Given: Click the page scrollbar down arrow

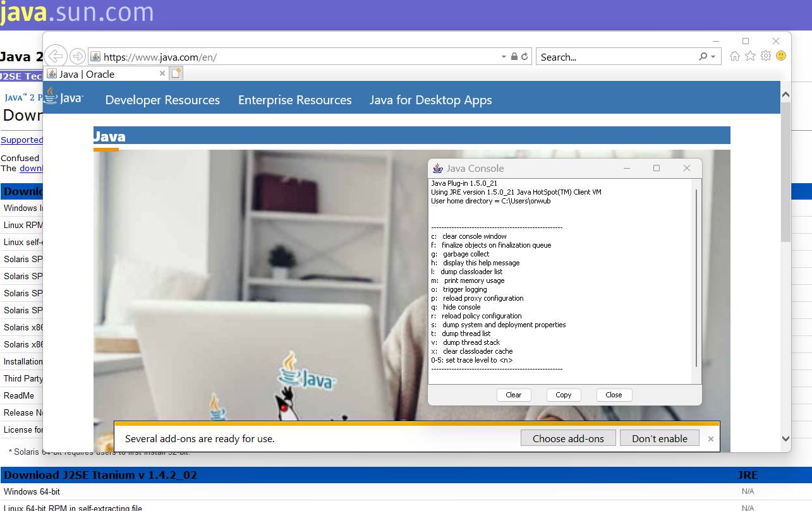Looking at the screenshot, I should point(785,438).
